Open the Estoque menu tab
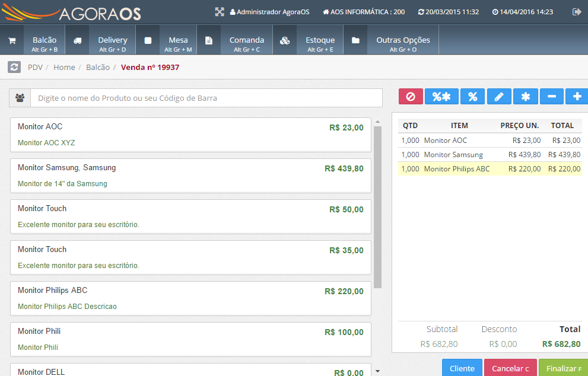This screenshot has width=588, height=376. tap(320, 40)
